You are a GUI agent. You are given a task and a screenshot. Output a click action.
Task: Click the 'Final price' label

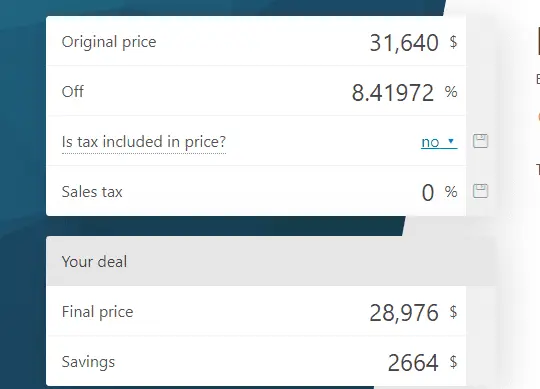point(97,312)
